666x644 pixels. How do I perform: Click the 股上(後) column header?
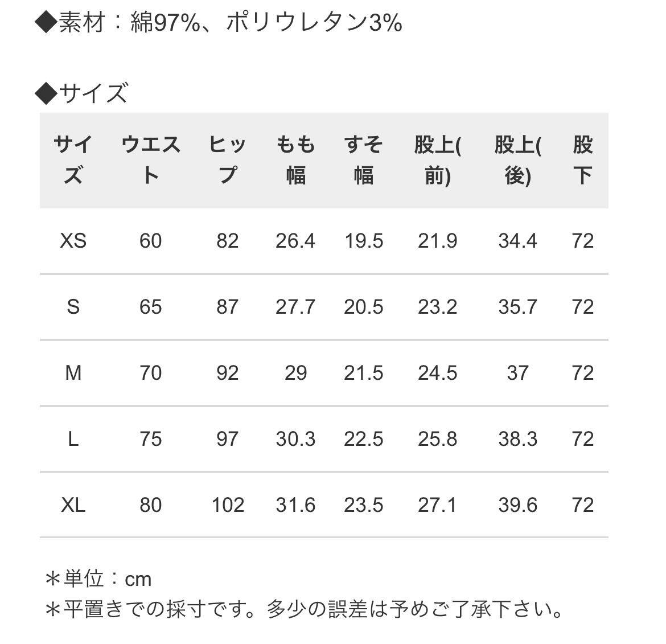click(517, 160)
